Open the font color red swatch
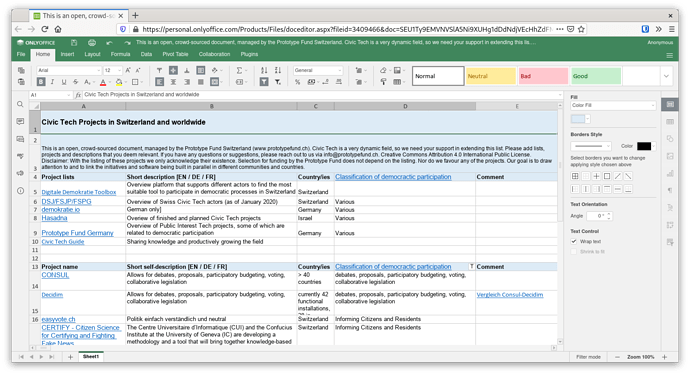This screenshot has width=690, height=375. click(103, 82)
